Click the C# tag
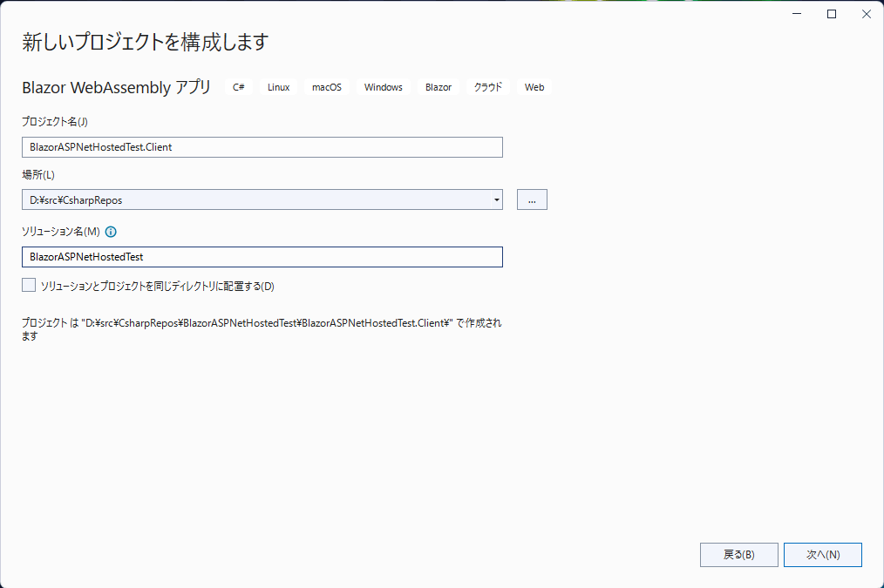The width and height of the screenshot is (884, 588). [239, 87]
